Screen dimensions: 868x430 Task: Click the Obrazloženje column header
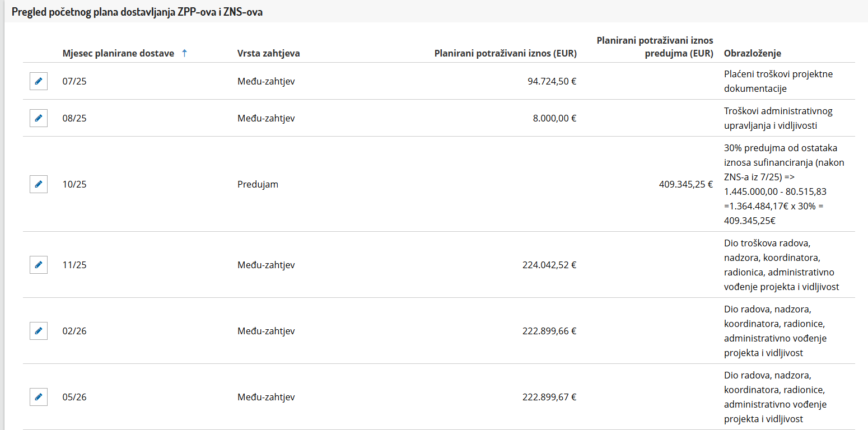(752, 53)
